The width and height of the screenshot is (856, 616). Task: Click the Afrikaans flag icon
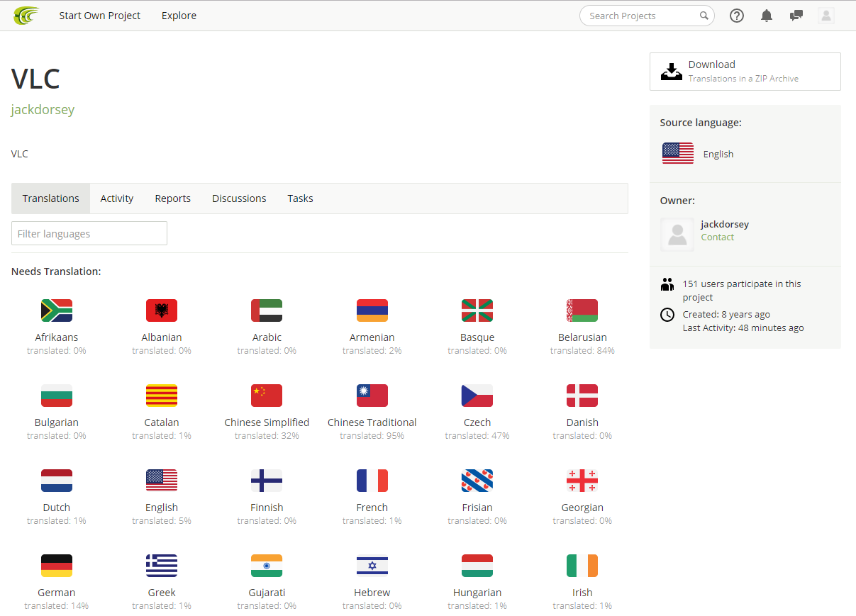click(57, 310)
